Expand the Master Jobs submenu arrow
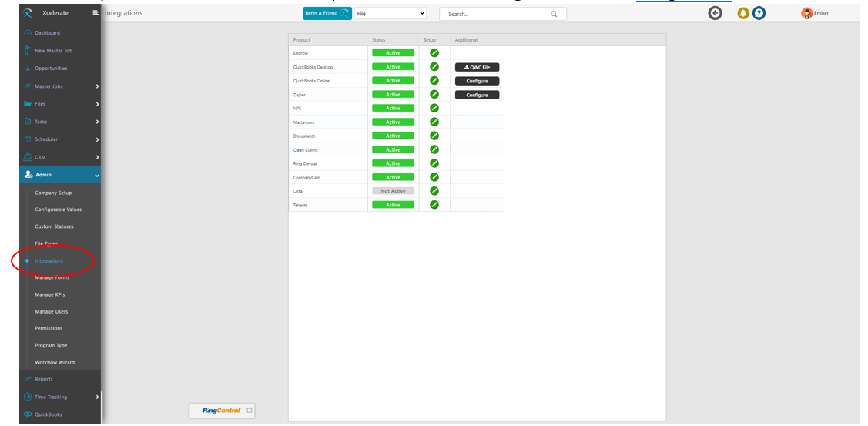 [x=97, y=86]
